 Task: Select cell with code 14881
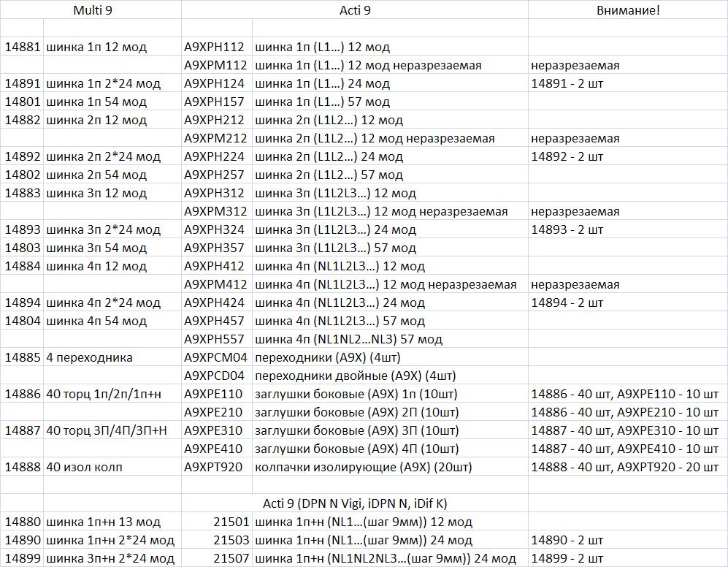pos(23,47)
